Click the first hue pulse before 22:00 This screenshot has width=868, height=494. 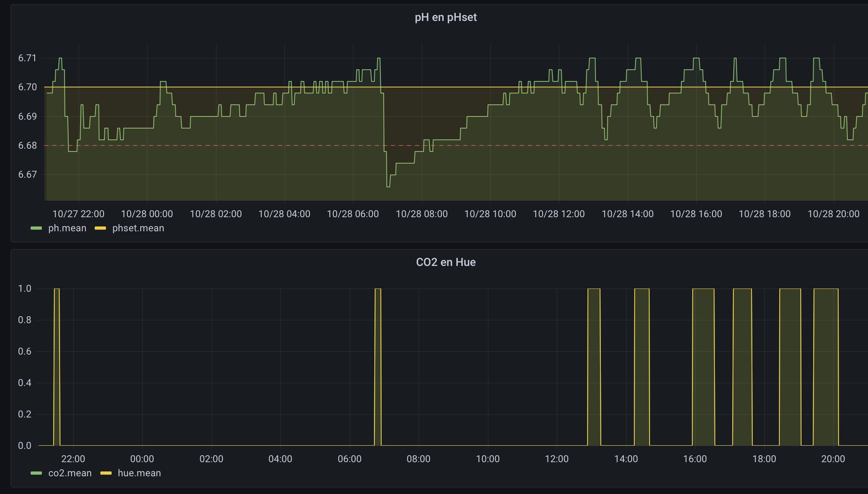(x=57, y=363)
